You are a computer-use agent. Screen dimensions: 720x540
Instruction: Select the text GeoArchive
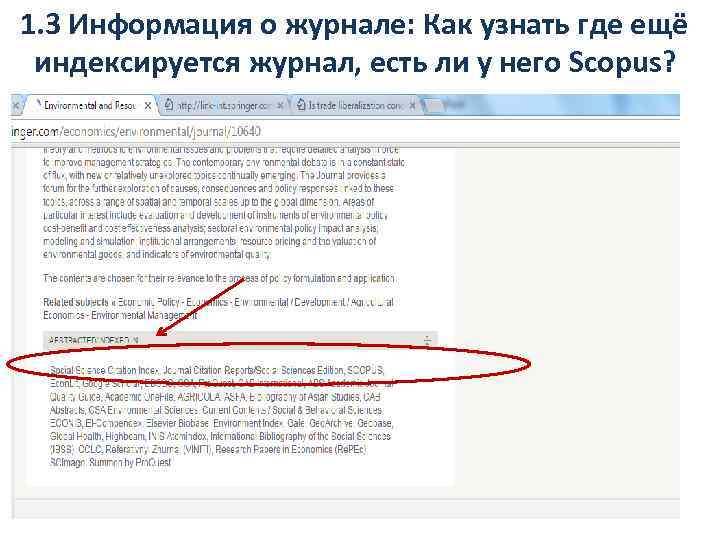coord(331,423)
